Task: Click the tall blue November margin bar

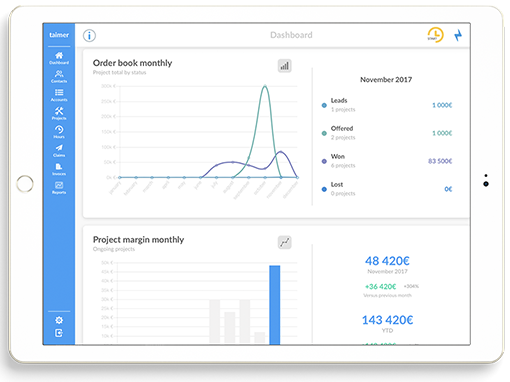Action: [x=275, y=305]
